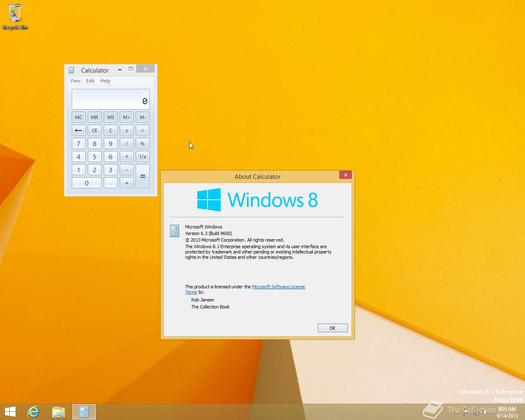Viewport: 525px width, 420px height.
Task: Minimize the Calculator window
Action: [x=120, y=69]
